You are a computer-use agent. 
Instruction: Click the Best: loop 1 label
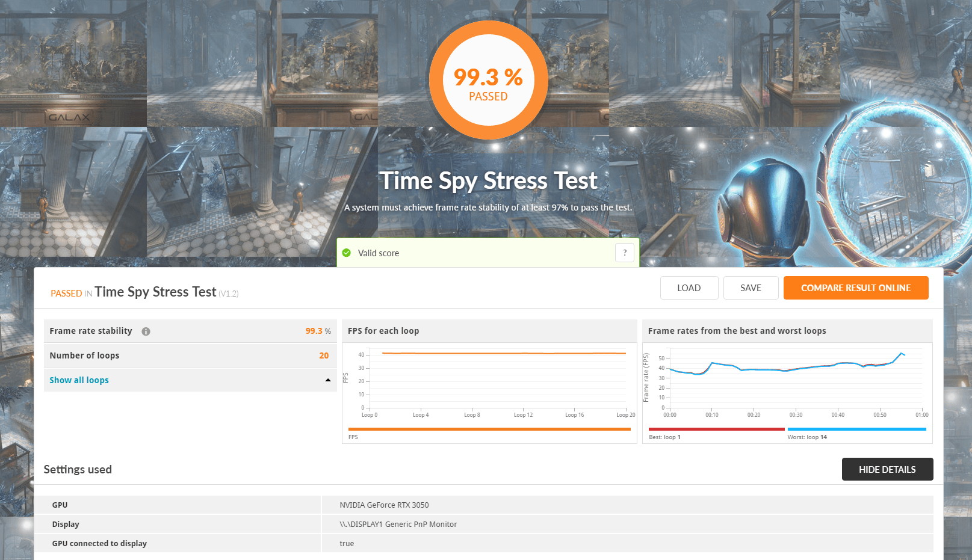tap(664, 437)
